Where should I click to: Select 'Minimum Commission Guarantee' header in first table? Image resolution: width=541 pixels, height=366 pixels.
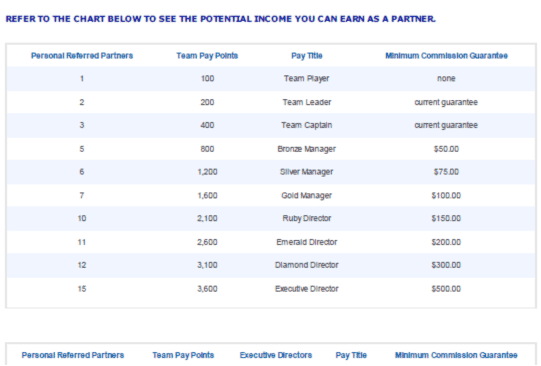[446, 56]
